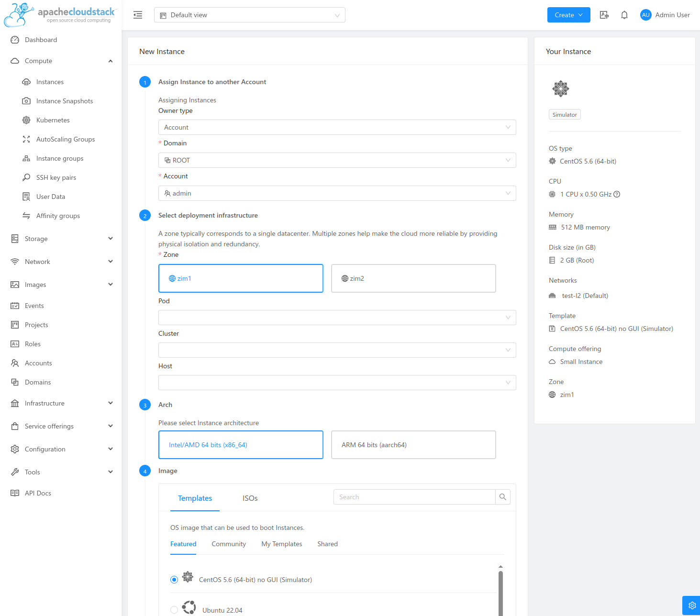Viewport: 700px width, 616px height.
Task: Click the language translation icon in header
Action: (x=604, y=15)
